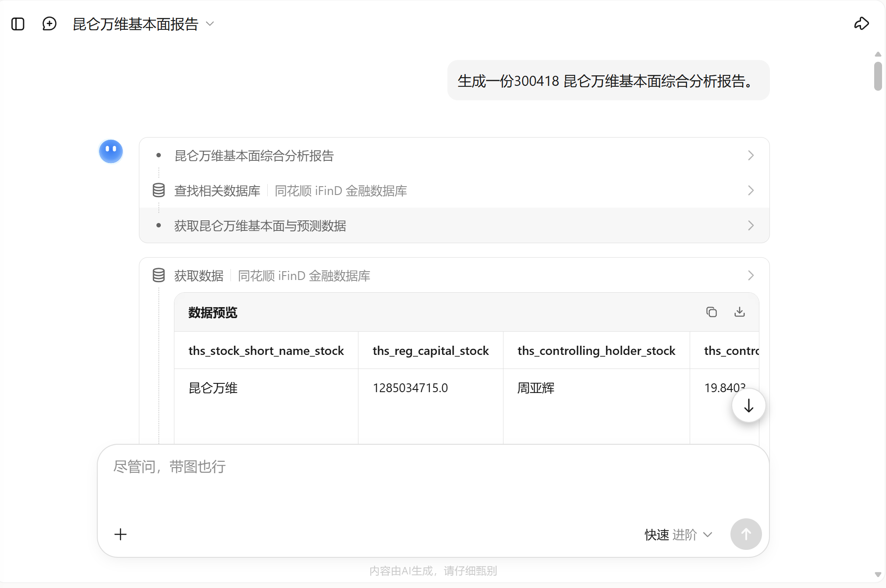The width and height of the screenshot is (886, 588).
Task: Click the ths_stock_short_name_stock column header
Action: [x=266, y=351]
